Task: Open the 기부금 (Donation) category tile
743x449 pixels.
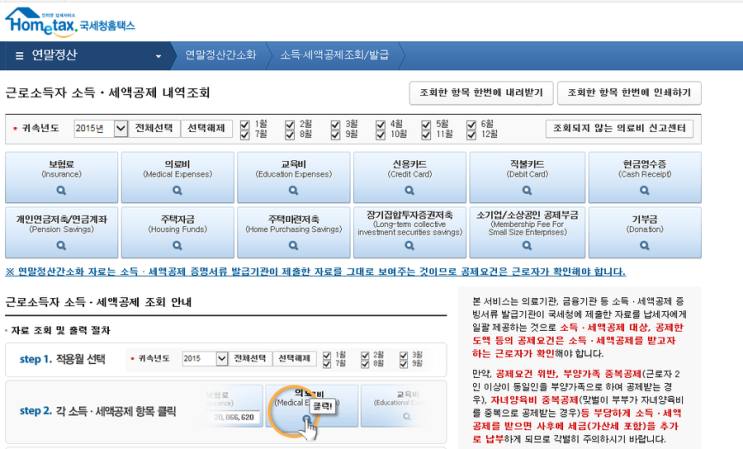Action: click(644, 233)
